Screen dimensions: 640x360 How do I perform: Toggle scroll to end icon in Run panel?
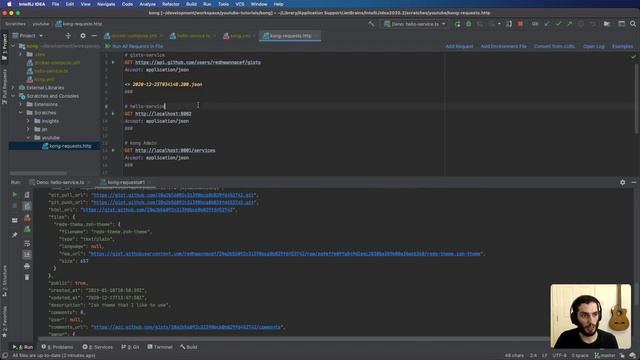tap(27, 255)
